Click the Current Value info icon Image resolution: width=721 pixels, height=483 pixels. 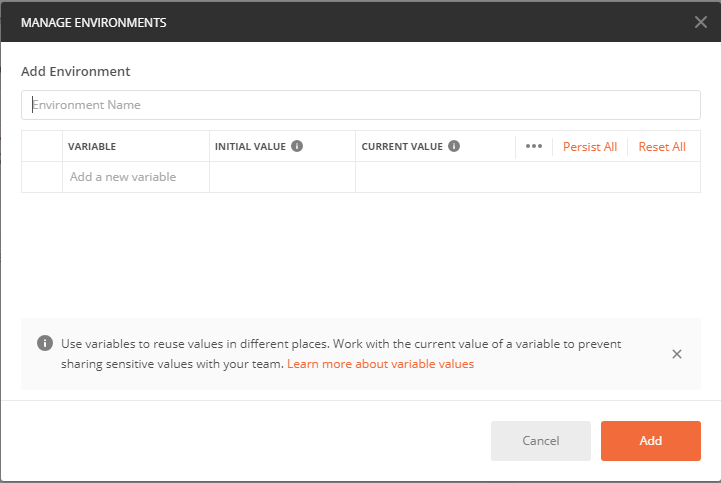(454, 146)
